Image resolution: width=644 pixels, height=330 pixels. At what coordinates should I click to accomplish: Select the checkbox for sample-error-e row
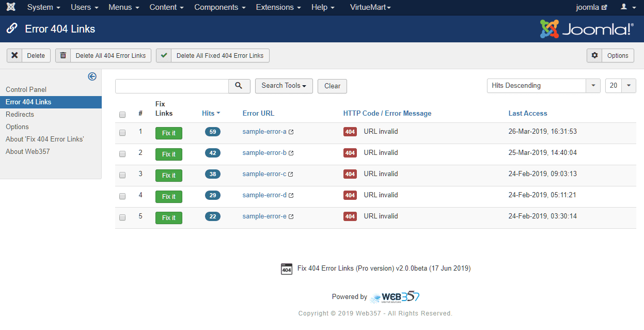(x=122, y=217)
